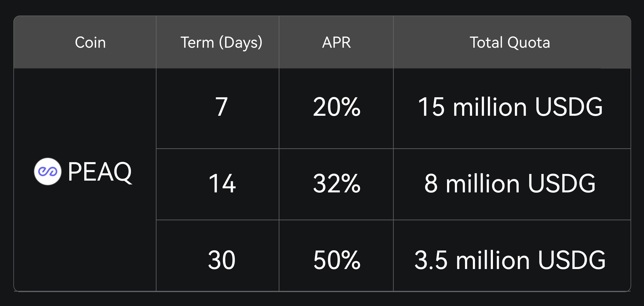Click "million" in the 8 million row
644x306 pixels.
click(x=483, y=184)
